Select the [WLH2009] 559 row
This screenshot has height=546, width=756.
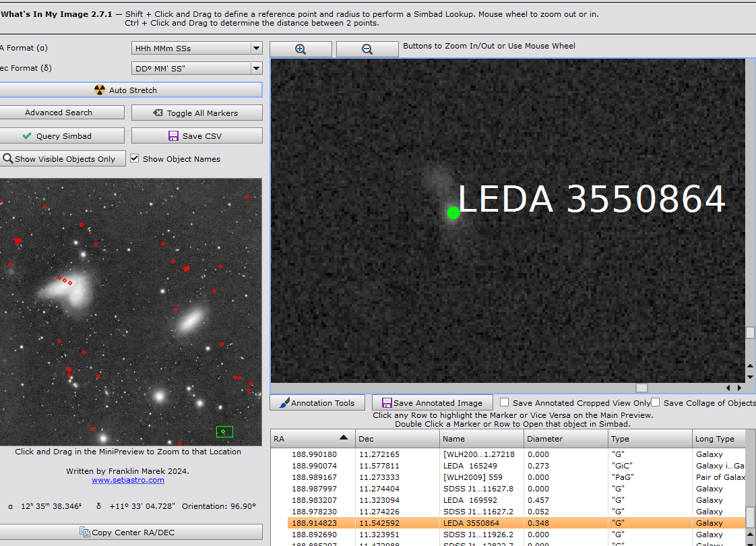[x=516, y=477]
